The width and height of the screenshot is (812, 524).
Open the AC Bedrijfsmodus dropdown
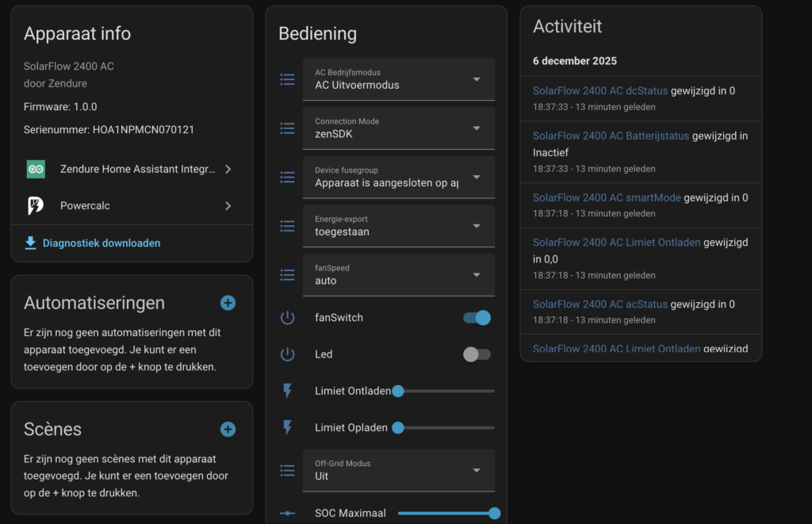(398, 79)
